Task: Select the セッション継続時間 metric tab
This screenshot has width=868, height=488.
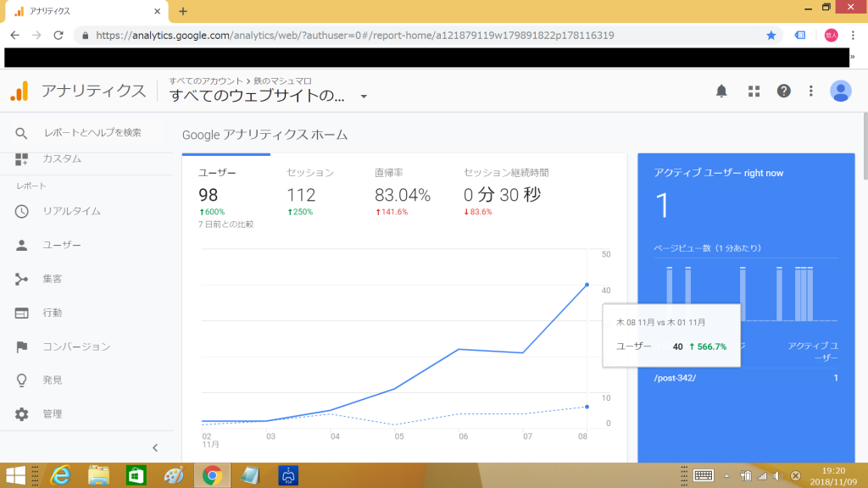Action: tap(506, 192)
